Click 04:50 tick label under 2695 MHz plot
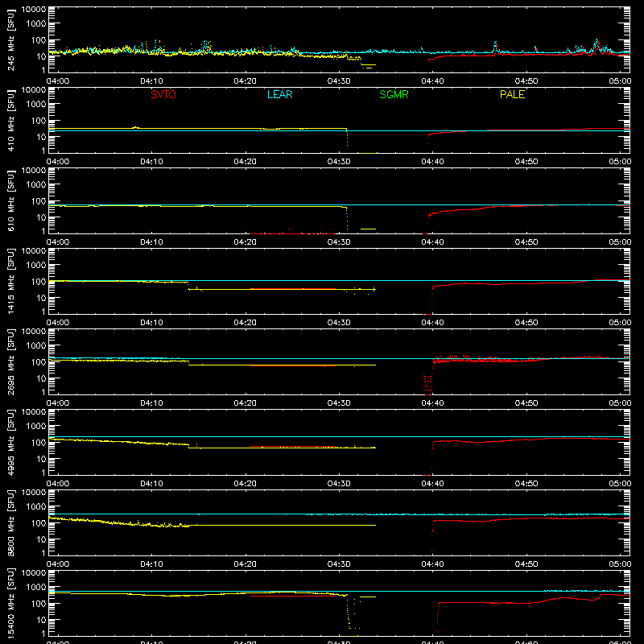The height and width of the screenshot is (644, 644). click(x=526, y=403)
